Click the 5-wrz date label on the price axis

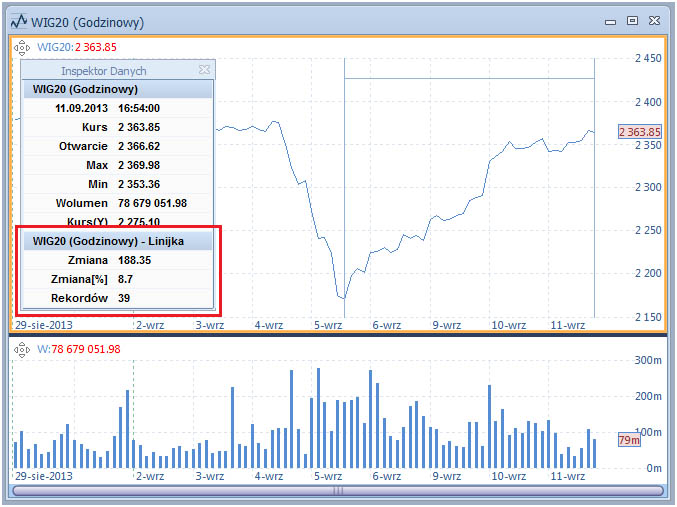(328, 325)
